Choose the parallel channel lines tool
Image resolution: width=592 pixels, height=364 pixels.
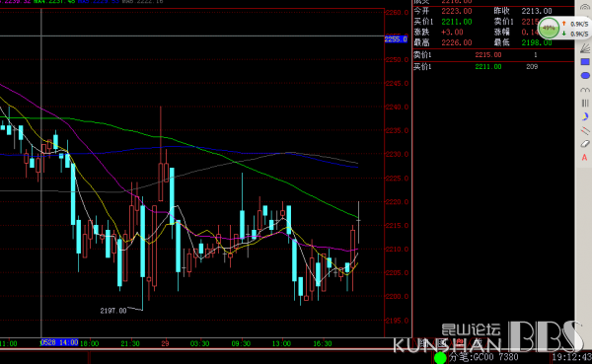[585, 130]
